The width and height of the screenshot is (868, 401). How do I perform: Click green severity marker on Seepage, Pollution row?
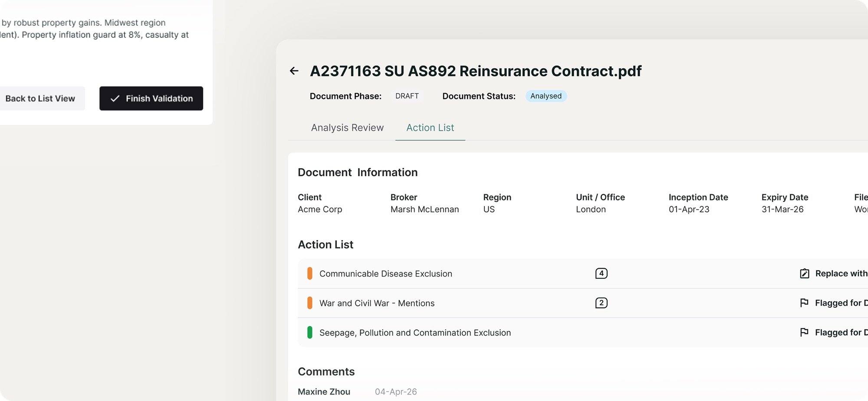click(310, 332)
